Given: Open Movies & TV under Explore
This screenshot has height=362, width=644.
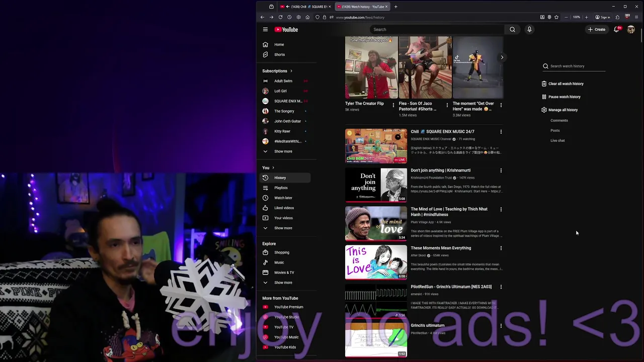Looking at the screenshot, I should (285, 273).
